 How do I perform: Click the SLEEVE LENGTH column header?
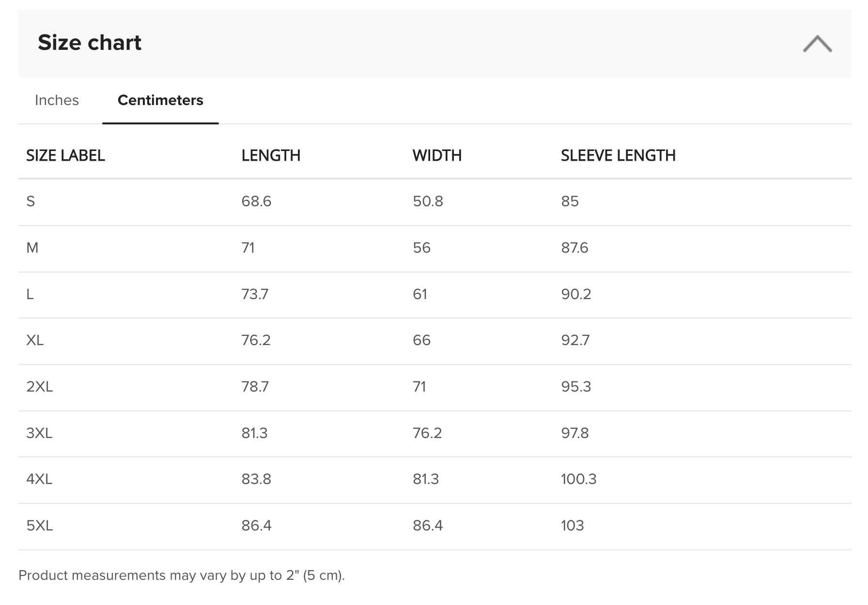pos(618,155)
